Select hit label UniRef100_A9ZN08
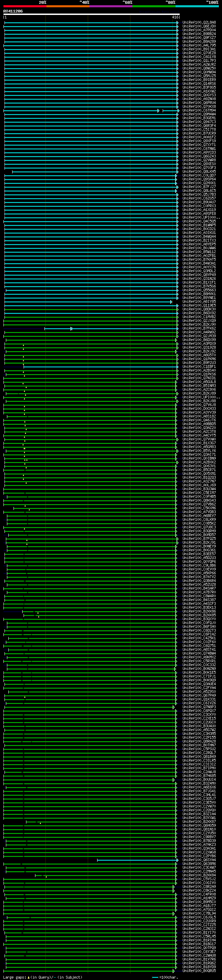The image size is (222, 980). click(x=199, y=99)
